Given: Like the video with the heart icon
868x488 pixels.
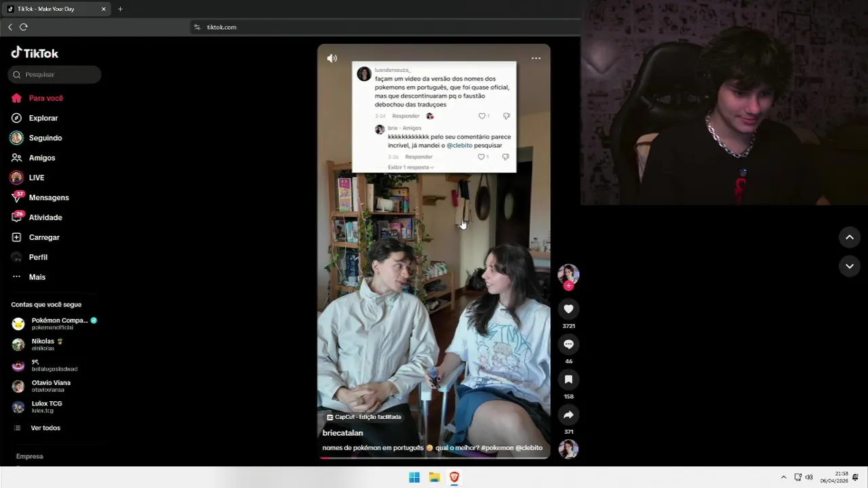Looking at the screenshot, I should click(568, 309).
